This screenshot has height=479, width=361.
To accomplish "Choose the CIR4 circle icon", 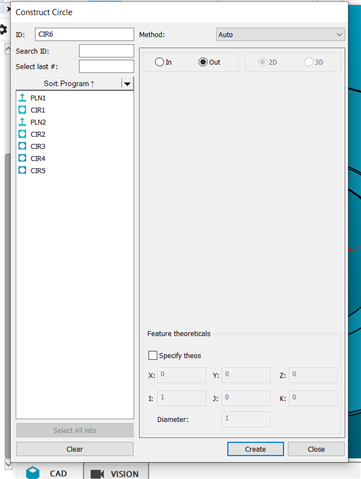I will point(22,158).
